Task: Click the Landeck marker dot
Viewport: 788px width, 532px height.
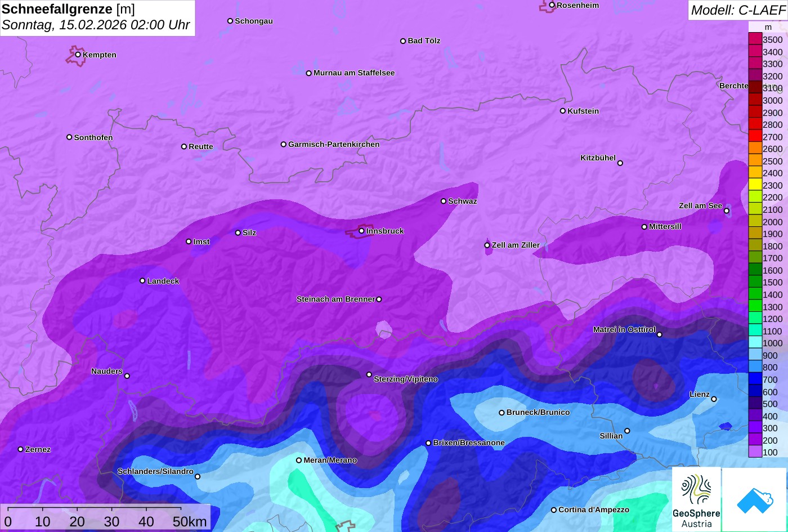Action: tap(142, 281)
